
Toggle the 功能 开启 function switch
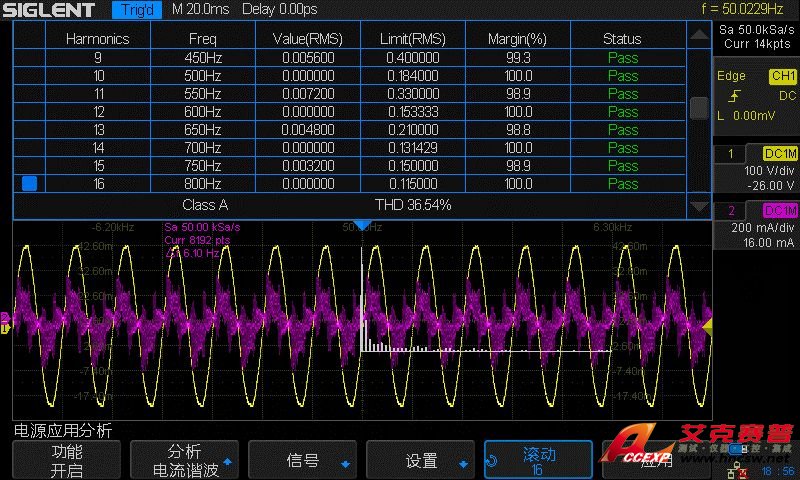coord(66,461)
